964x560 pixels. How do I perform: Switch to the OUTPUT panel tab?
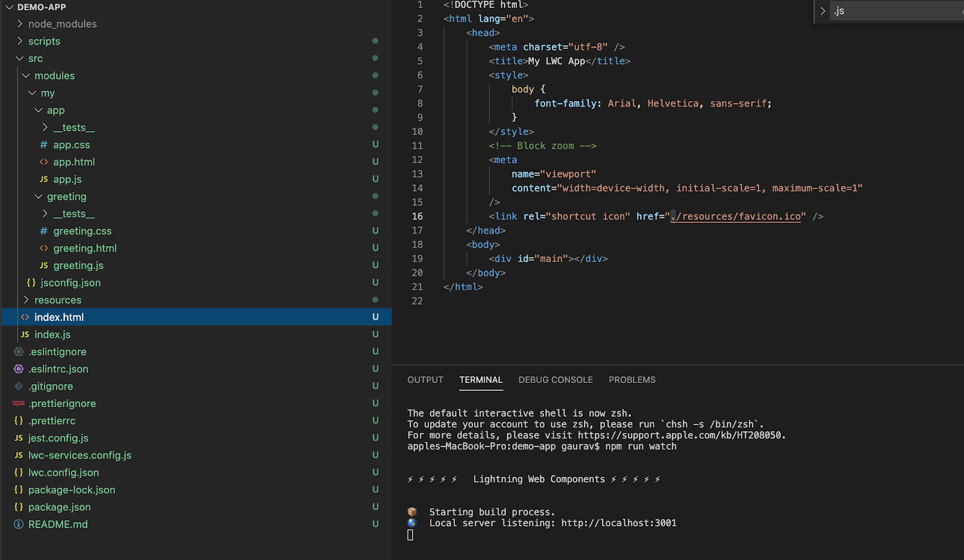tap(425, 380)
